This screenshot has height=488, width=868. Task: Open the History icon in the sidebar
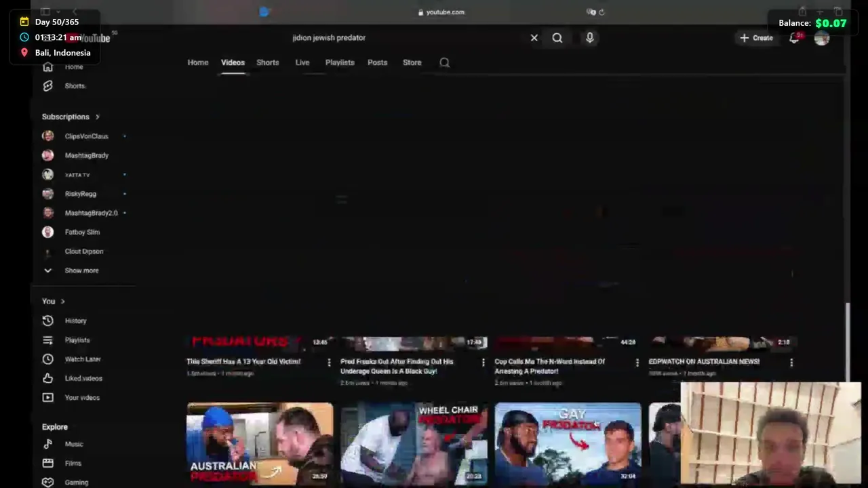(47, 321)
